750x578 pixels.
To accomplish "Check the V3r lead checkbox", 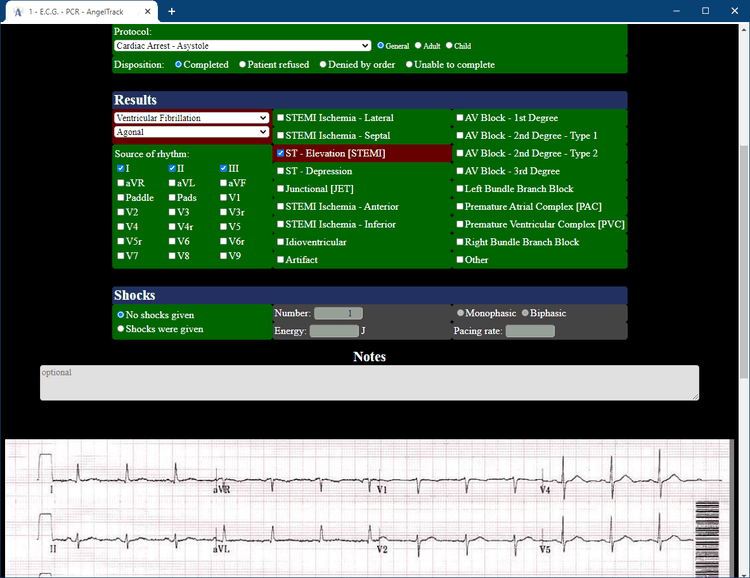I will click(x=223, y=212).
